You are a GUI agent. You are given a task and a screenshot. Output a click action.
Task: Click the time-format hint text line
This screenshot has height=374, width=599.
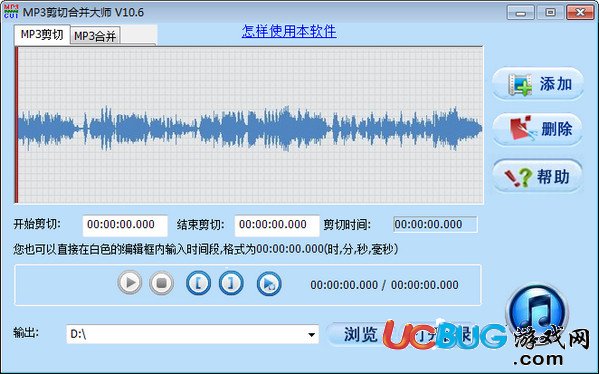[206, 249]
